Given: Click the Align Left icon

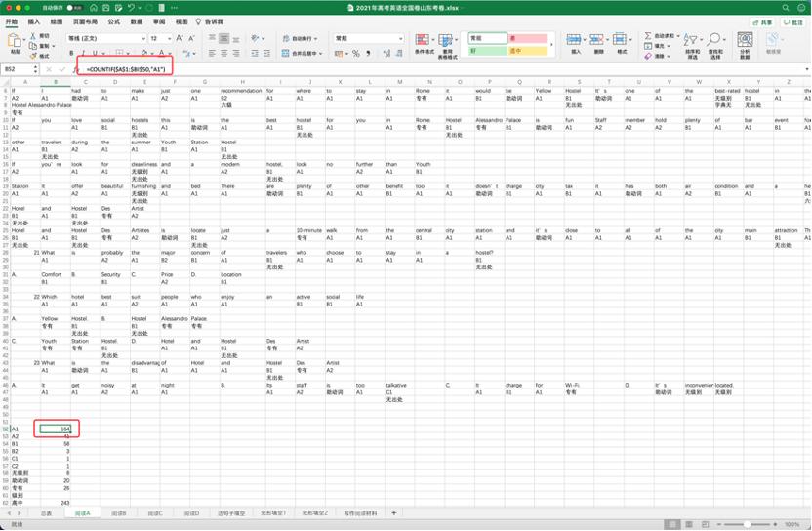Looking at the screenshot, I should (213, 53).
